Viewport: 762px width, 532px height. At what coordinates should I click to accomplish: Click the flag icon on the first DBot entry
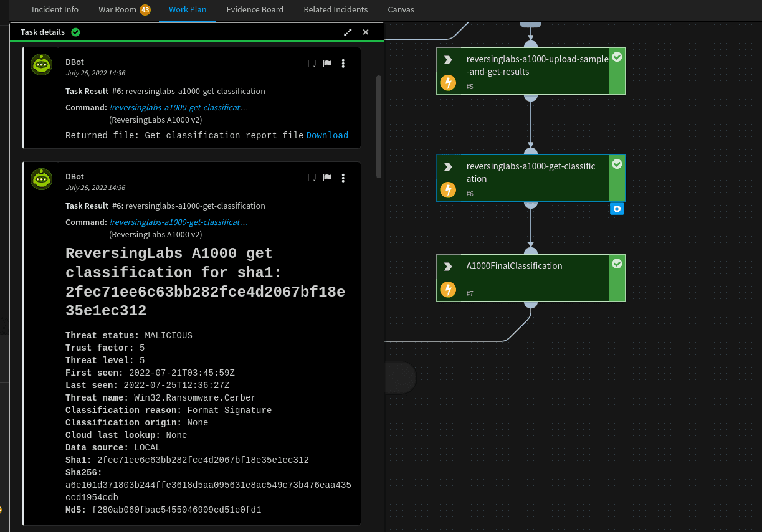[326, 63]
